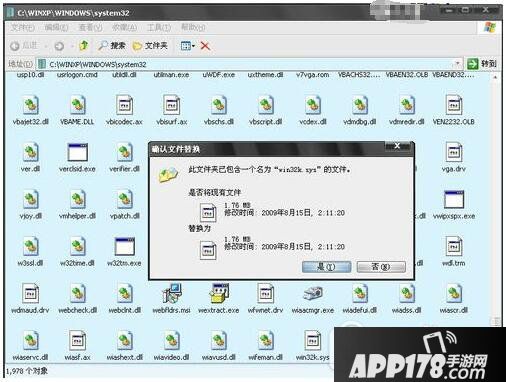Select the vbajet32.dll file icon
The width and height of the screenshot is (506, 382).
pos(31,105)
